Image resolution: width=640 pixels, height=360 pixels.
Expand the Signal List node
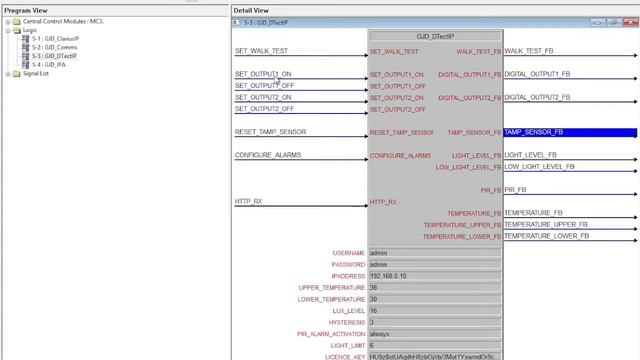(x=8, y=74)
